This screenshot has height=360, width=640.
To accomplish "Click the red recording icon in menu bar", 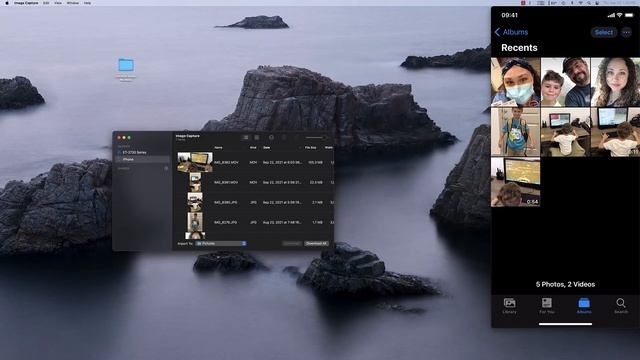I will click(x=523, y=3).
